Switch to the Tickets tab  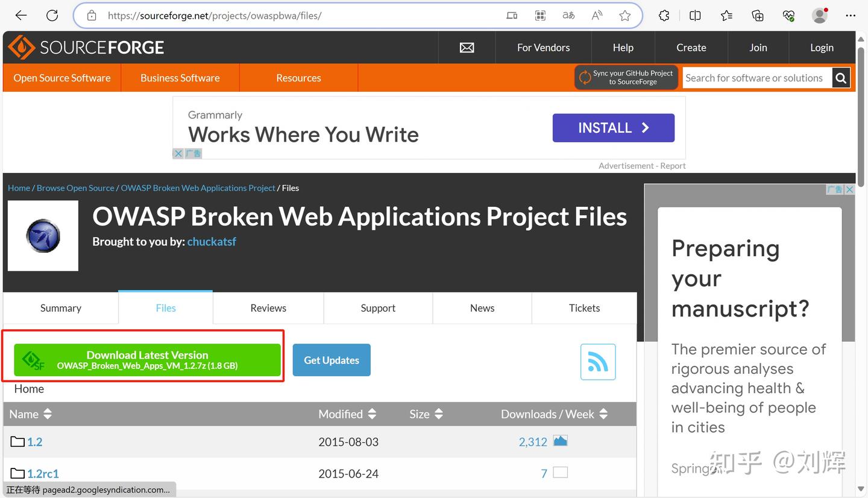[584, 308]
